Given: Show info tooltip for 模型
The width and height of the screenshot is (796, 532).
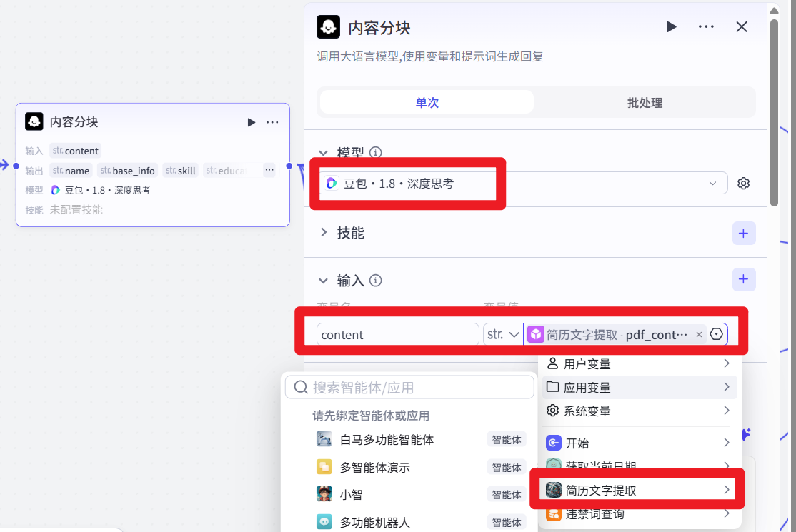Looking at the screenshot, I should (376, 152).
